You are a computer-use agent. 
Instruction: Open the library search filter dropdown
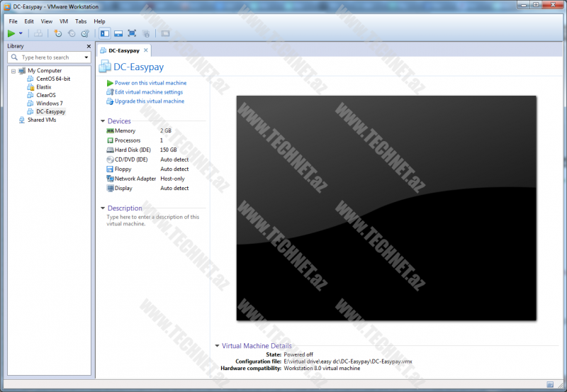[x=86, y=57]
